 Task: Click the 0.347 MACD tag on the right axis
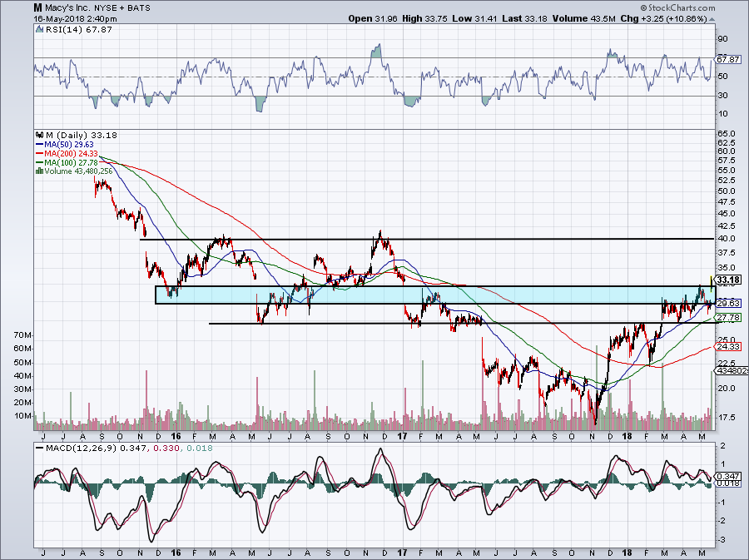click(729, 477)
